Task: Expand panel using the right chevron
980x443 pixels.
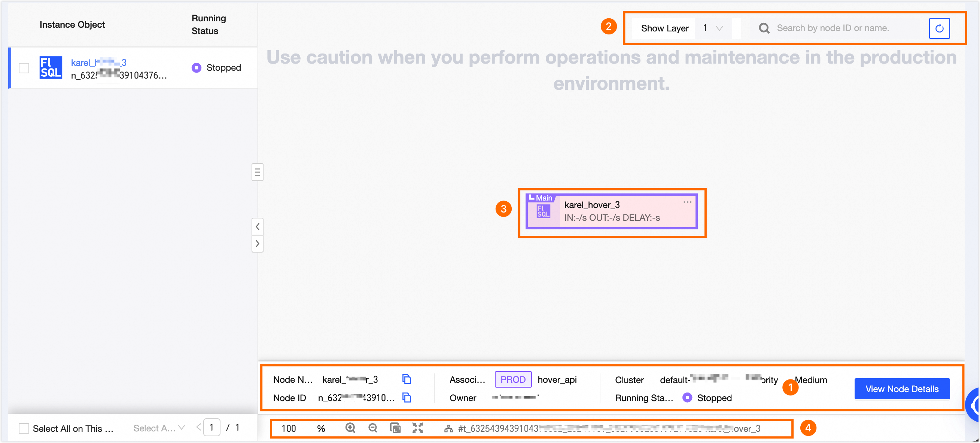Action: coord(258,243)
